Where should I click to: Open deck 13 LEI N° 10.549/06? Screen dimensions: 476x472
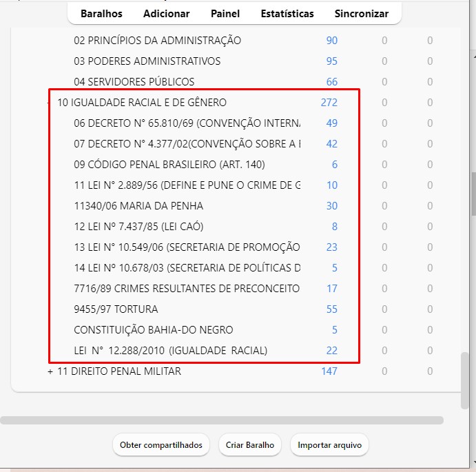(x=187, y=247)
